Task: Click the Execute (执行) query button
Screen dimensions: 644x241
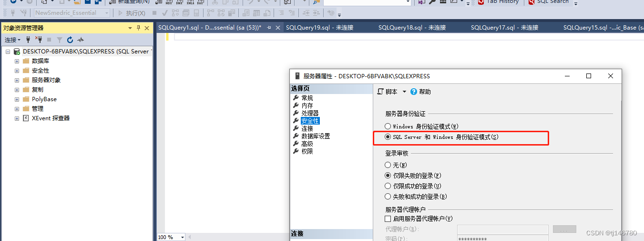Action: coord(132,13)
